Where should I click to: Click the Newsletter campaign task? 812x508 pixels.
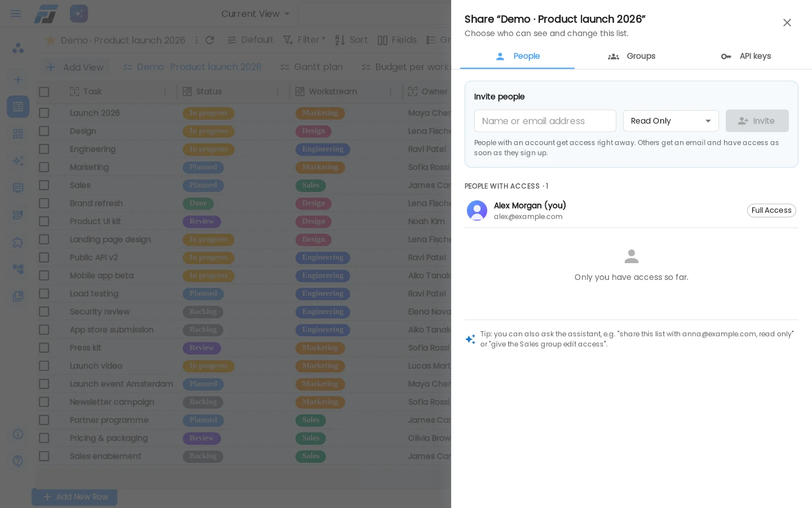click(x=112, y=402)
